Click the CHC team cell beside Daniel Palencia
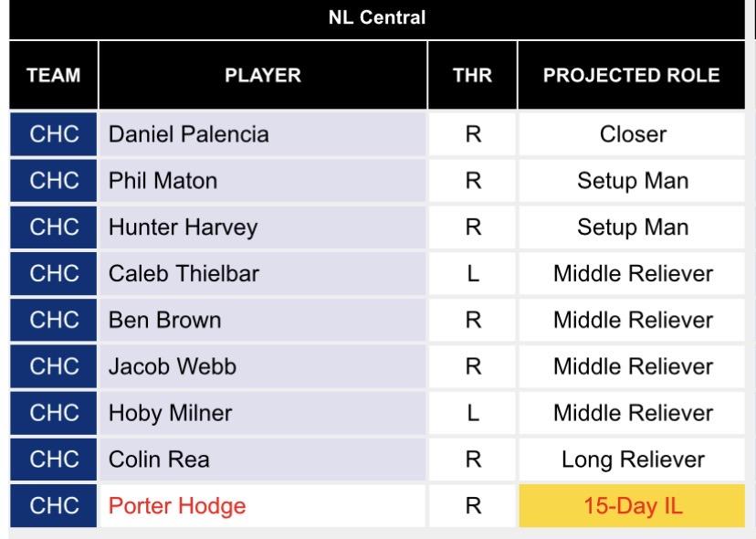 (x=54, y=134)
